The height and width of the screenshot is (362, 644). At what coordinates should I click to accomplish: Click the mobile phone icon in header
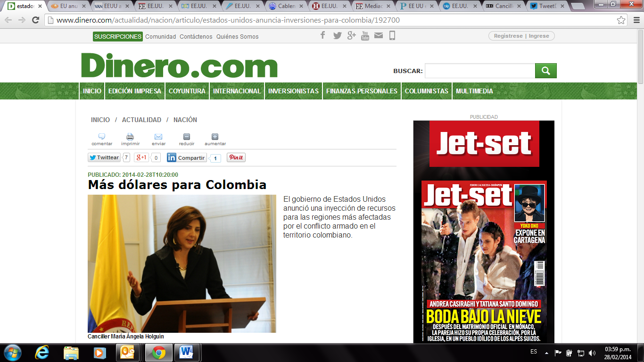[392, 35]
